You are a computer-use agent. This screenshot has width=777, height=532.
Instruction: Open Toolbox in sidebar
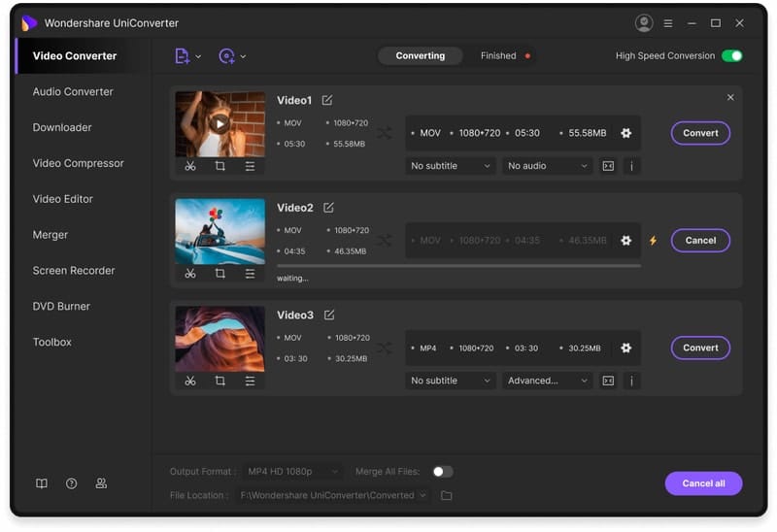click(52, 342)
